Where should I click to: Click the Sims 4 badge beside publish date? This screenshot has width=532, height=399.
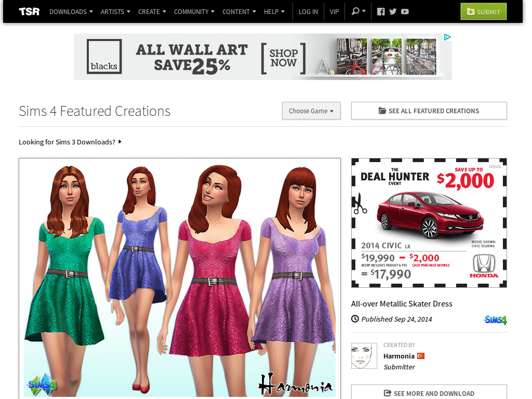tap(495, 320)
